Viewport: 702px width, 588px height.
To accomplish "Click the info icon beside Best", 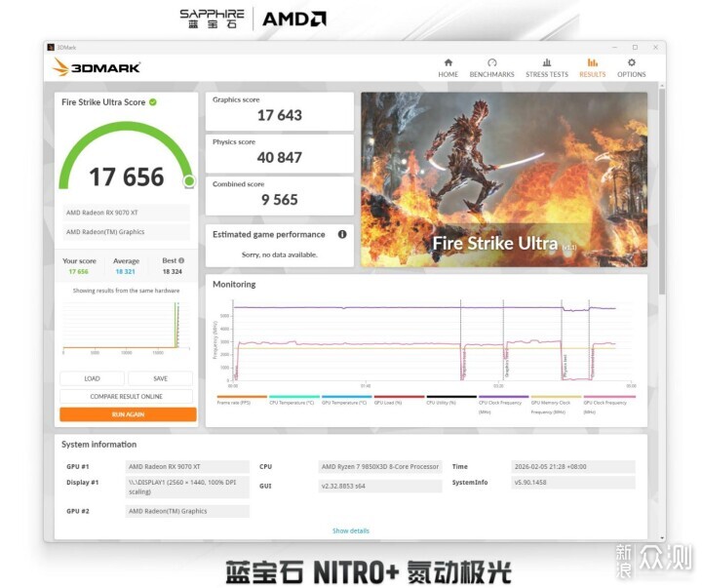I will pyautogui.click(x=181, y=260).
